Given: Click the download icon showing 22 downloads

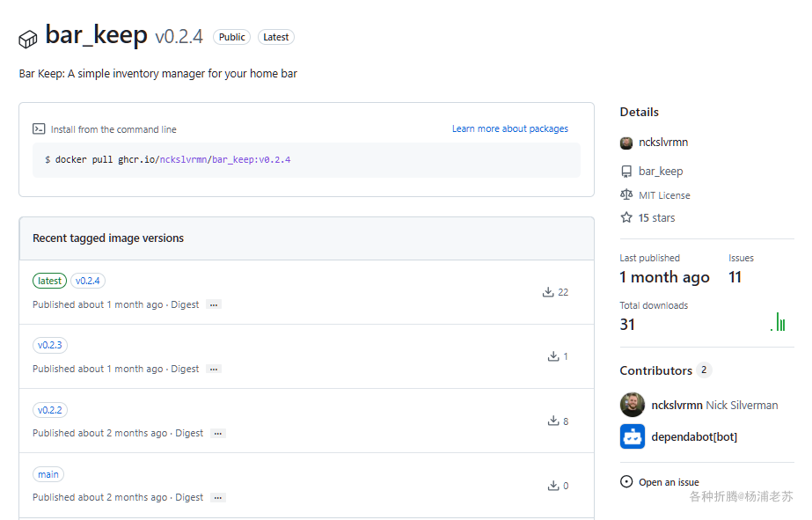Looking at the screenshot, I should click(548, 292).
